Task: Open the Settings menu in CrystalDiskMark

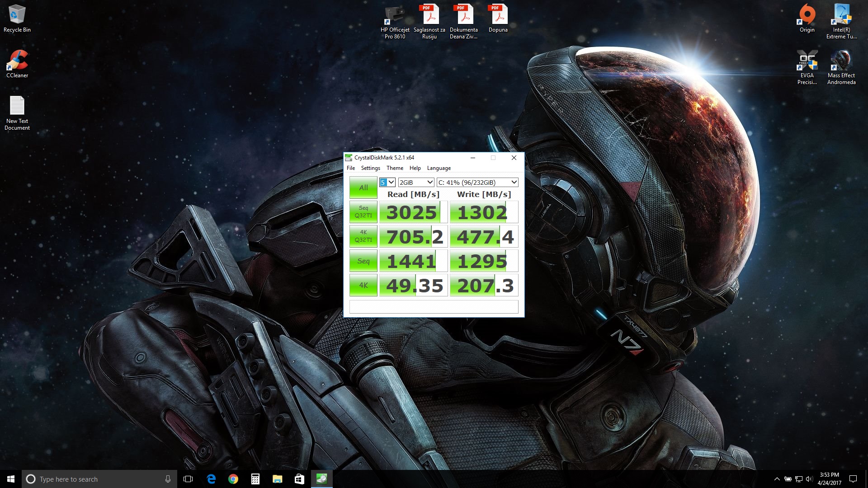Action: [370, 168]
